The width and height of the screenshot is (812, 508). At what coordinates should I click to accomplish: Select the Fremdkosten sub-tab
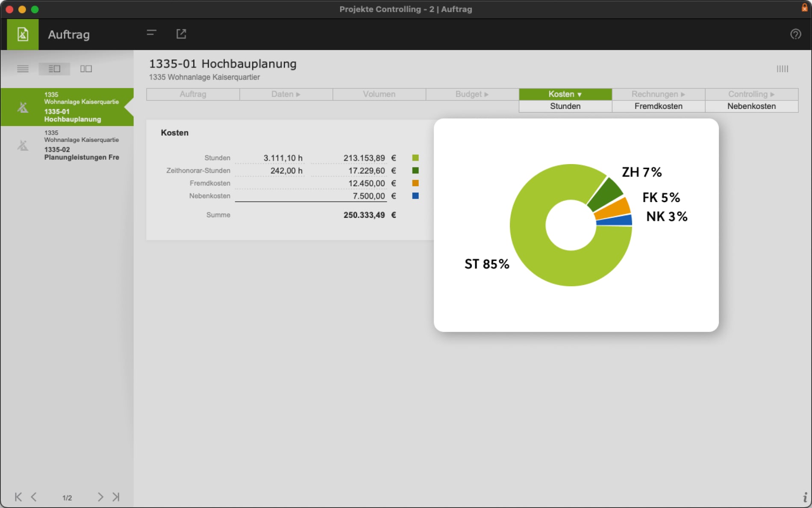[659, 106]
